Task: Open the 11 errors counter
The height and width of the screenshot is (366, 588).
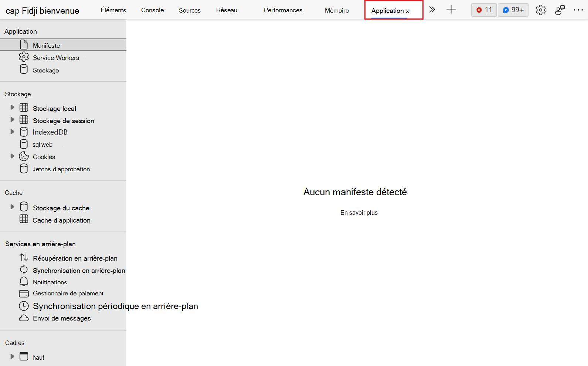Action: (484, 10)
